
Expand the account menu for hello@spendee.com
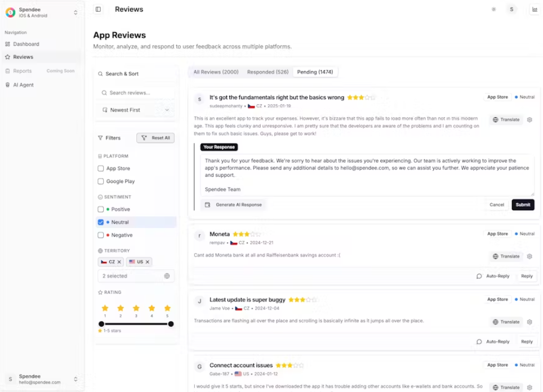pos(75,379)
